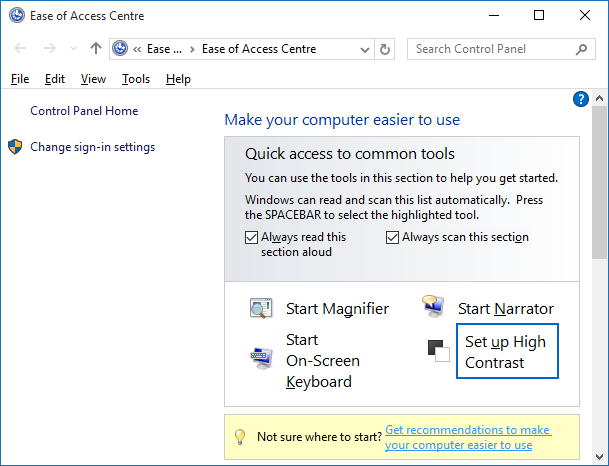Viewport: 609px width, 466px height.
Task: Go up one level with up arrow
Action: [96, 48]
